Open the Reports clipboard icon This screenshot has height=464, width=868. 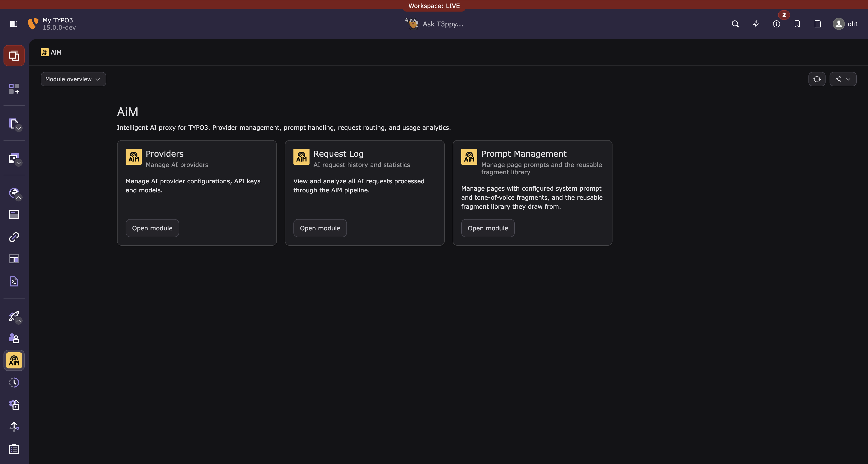click(x=14, y=449)
